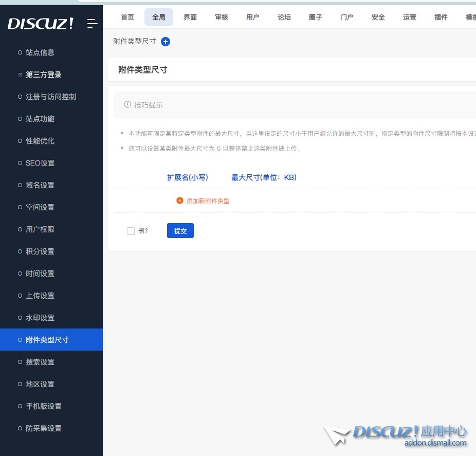Screen dimensions: 476x456
Task: Click the Discuz! 应用中心 watermark logo
Action: click(396, 435)
